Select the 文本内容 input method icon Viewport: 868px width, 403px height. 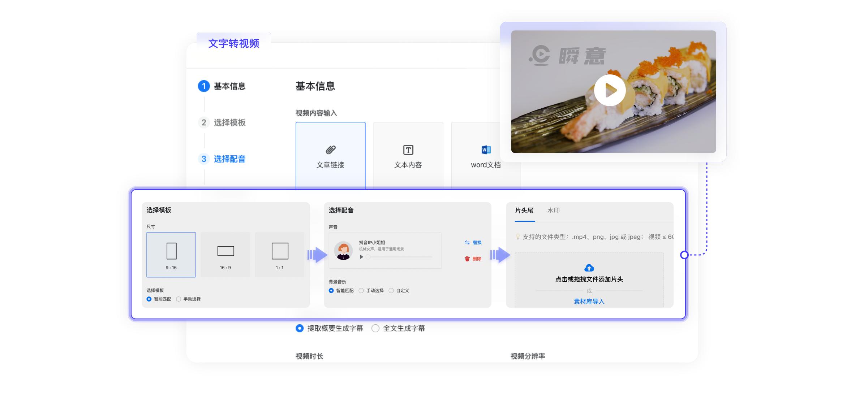point(408,149)
